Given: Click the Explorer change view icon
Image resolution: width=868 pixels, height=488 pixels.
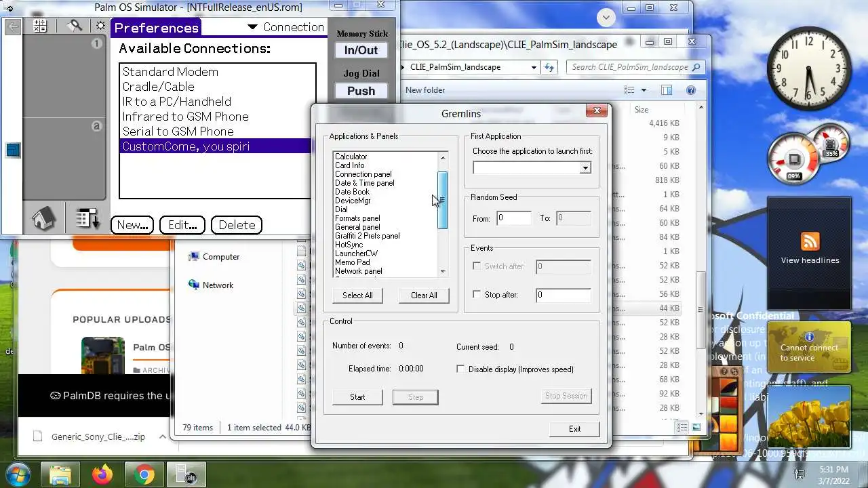Looking at the screenshot, I should (x=629, y=90).
